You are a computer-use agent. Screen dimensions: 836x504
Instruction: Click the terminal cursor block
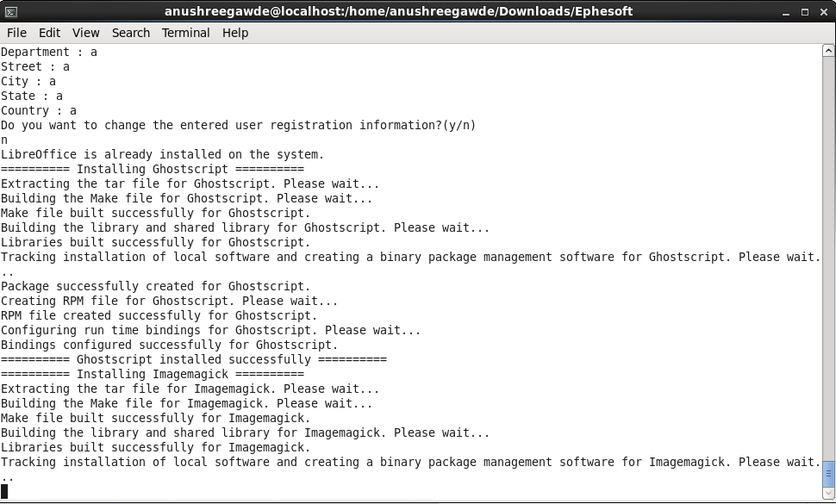(x=4, y=491)
